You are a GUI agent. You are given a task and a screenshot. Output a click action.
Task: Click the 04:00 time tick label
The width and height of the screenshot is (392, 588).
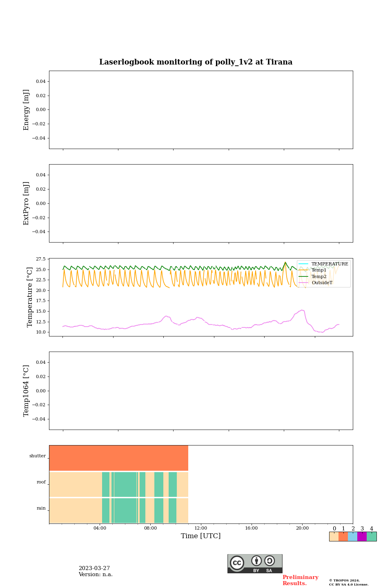[100, 528]
